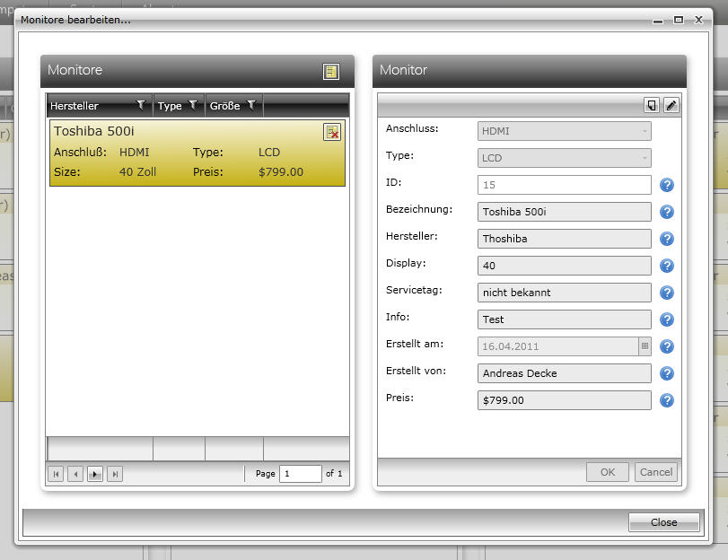728x560 pixels.
Task: Click the new-item icon in Monitor toolbar
Action: pyautogui.click(x=652, y=105)
